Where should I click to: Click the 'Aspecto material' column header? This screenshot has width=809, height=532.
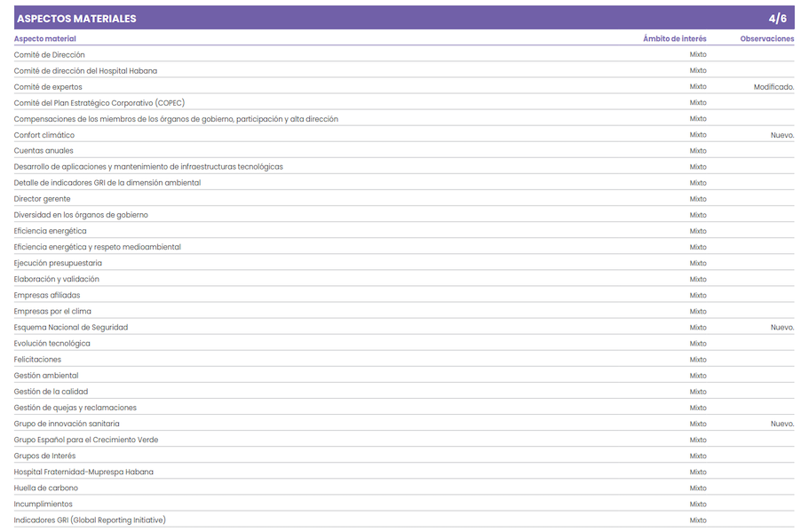coord(45,39)
